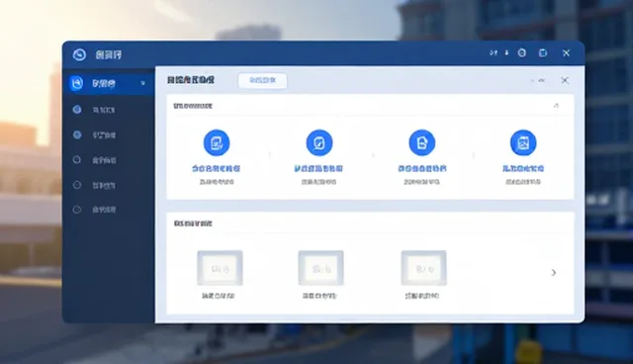This screenshot has height=364, width=633.
Task: Select the fourth sidebar item's hollow circle icon
Action: (77, 160)
